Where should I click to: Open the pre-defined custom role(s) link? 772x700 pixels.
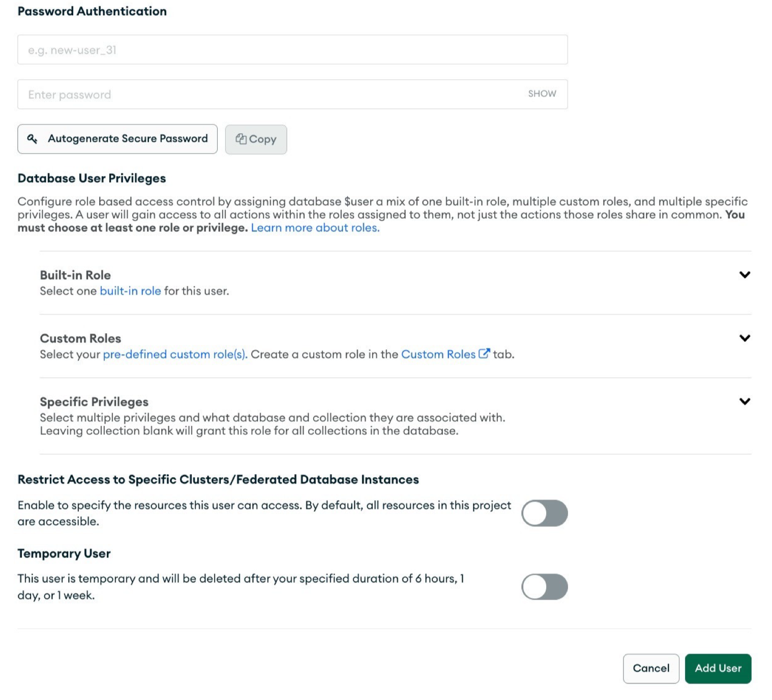[175, 355]
